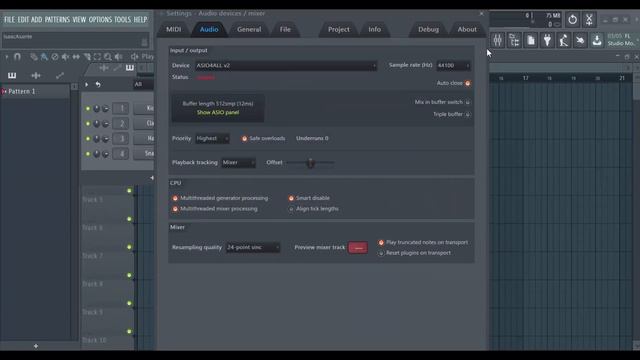Enable Reset plugins on transport
640x360 pixels.
click(x=381, y=253)
